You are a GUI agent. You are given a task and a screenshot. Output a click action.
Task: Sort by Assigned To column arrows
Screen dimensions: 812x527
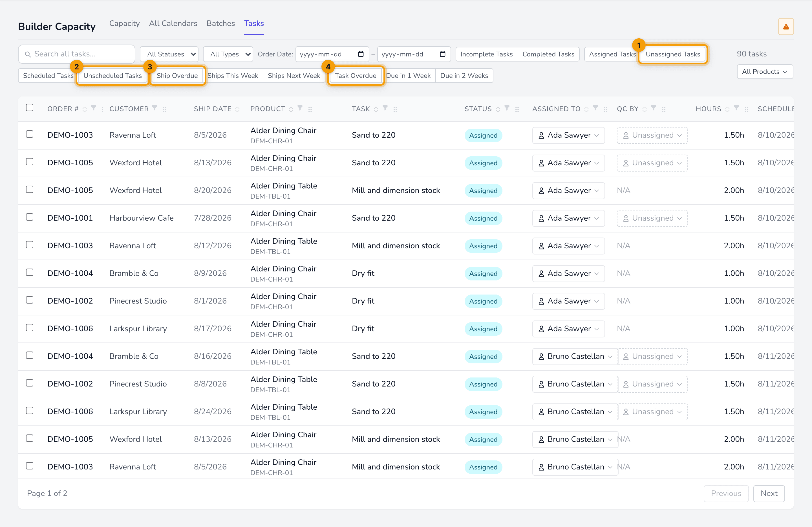click(586, 109)
